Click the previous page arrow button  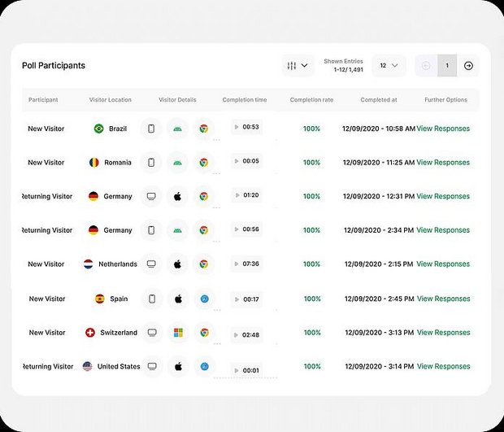pos(426,66)
